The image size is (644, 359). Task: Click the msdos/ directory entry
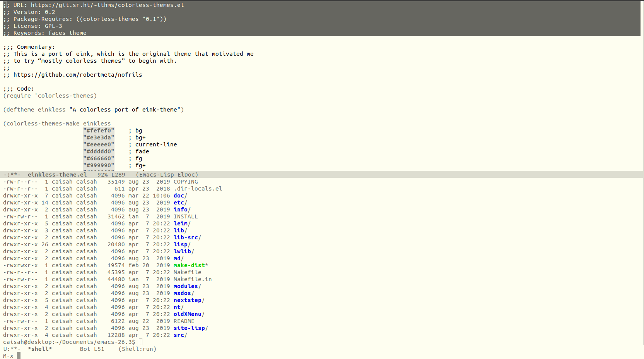pos(184,293)
